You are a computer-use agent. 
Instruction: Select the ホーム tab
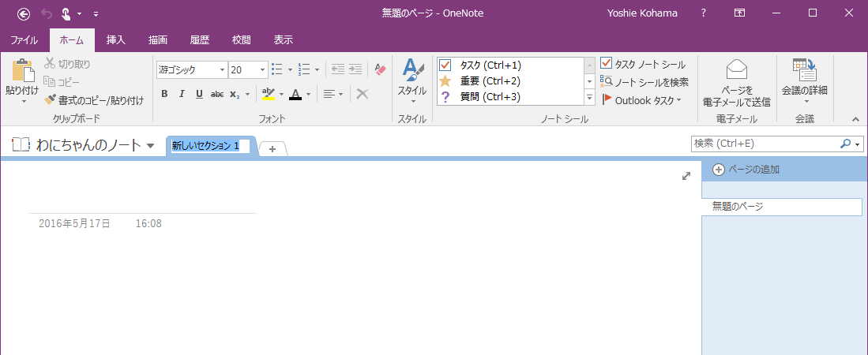71,40
